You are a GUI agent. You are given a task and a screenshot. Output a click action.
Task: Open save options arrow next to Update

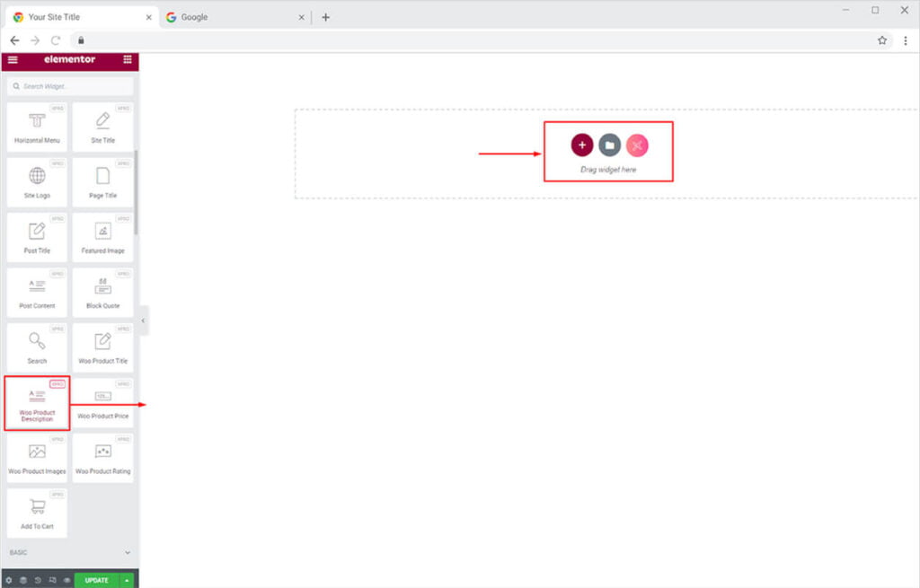tap(127, 580)
